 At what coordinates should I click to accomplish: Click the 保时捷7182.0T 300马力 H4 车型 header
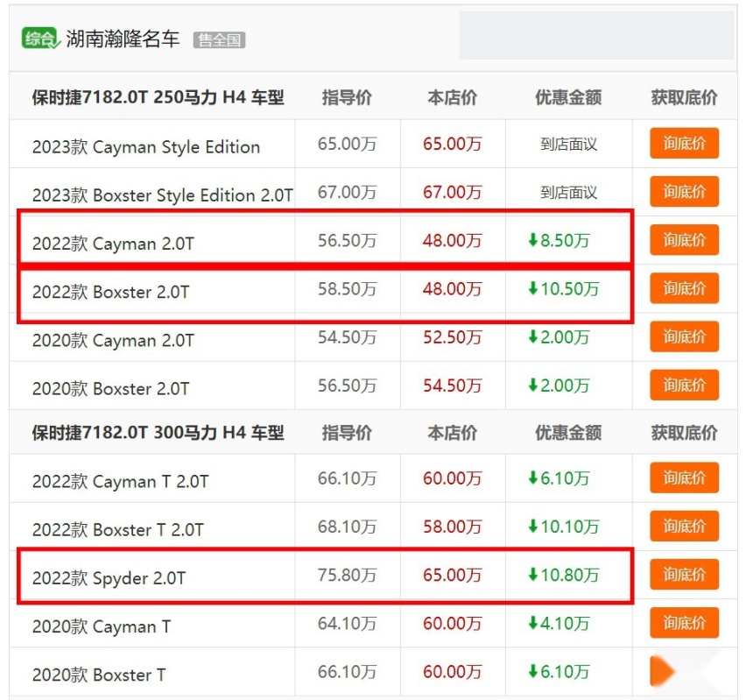pyautogui.click(x=158, y=433)
